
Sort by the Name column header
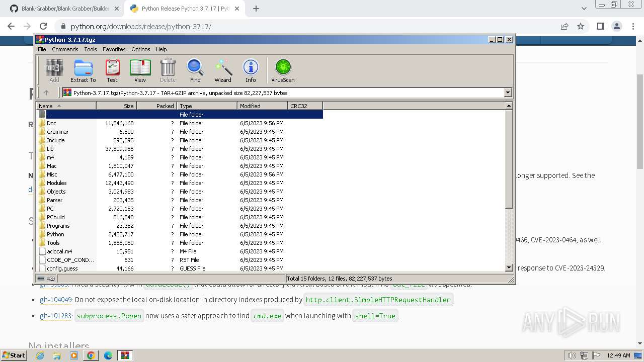pyautogui.click(x=66, y=106)
